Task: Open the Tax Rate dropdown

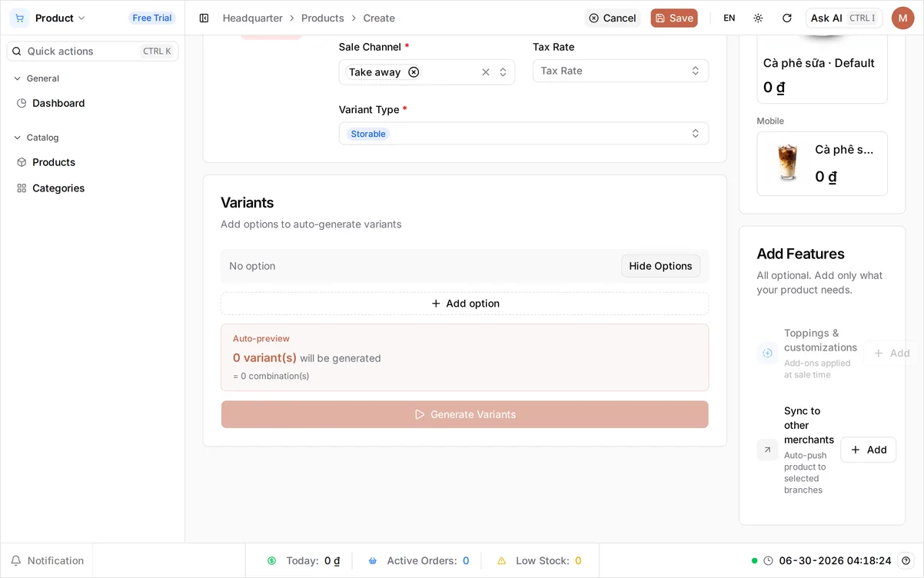Action: [620, 71]
